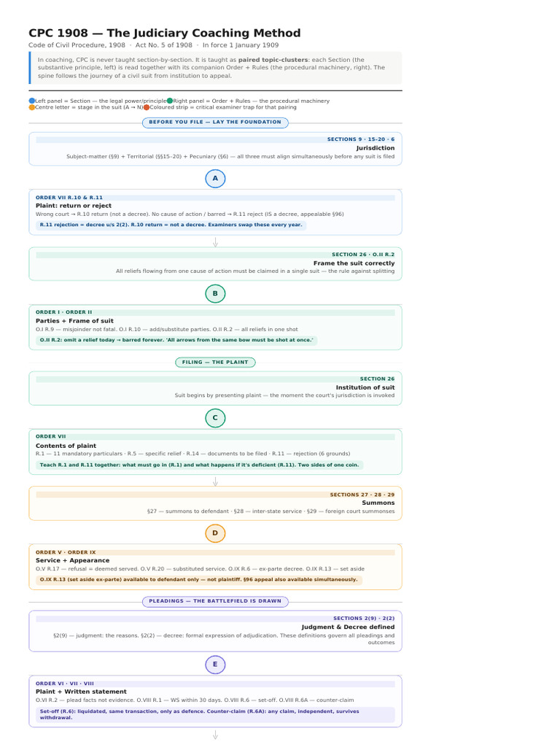Click the 'Wrong court → R.10 return' description line
The image size is (560, 747).
pos(190,214)
